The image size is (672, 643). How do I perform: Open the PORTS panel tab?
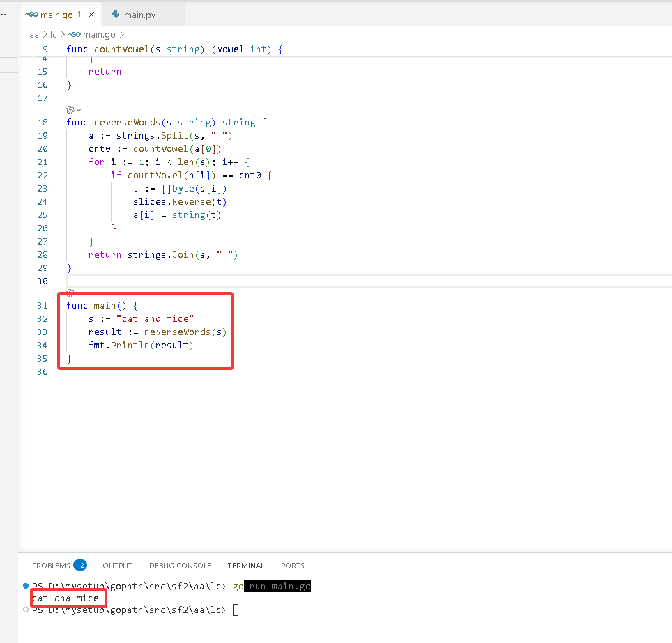[x=293, y=566]
